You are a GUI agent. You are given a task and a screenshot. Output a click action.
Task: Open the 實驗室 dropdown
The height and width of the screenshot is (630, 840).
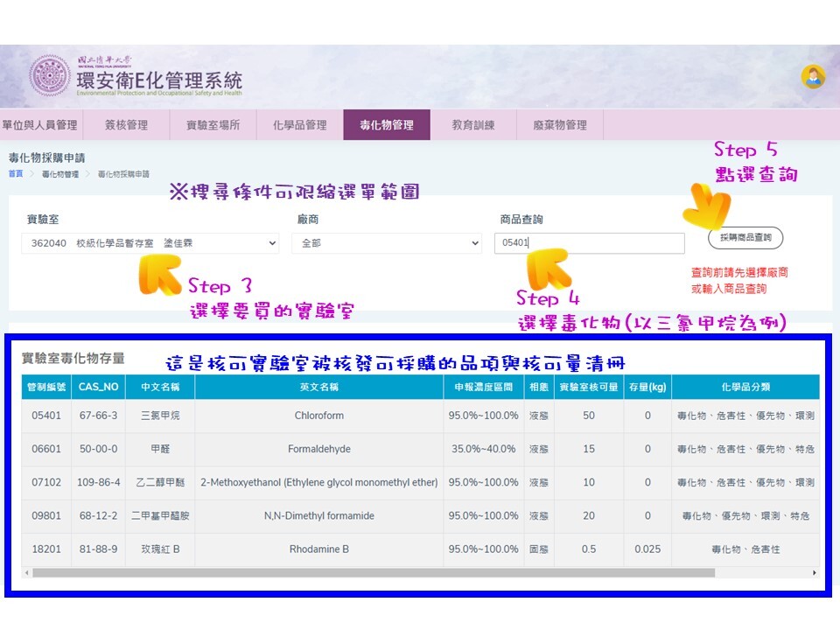(x=150, y=243)
